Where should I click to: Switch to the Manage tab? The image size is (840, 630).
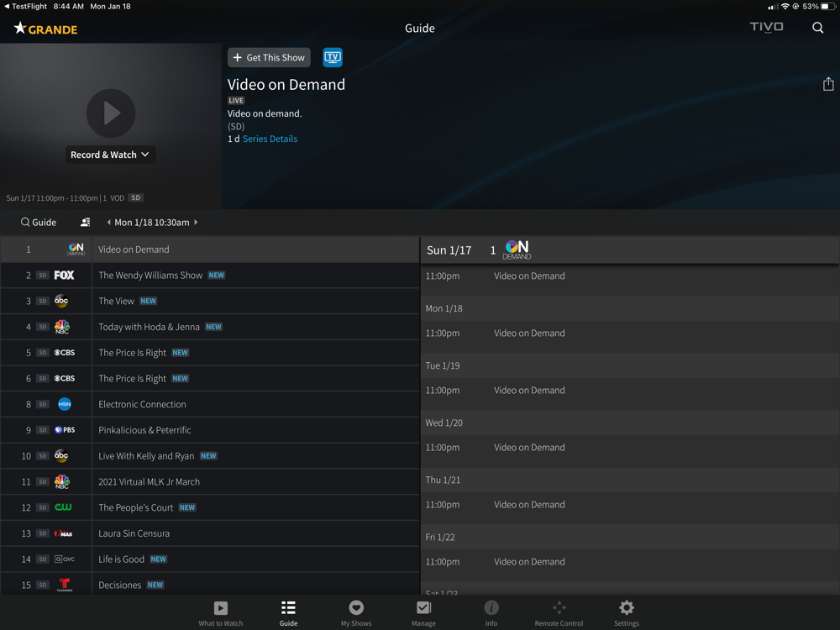423,613
